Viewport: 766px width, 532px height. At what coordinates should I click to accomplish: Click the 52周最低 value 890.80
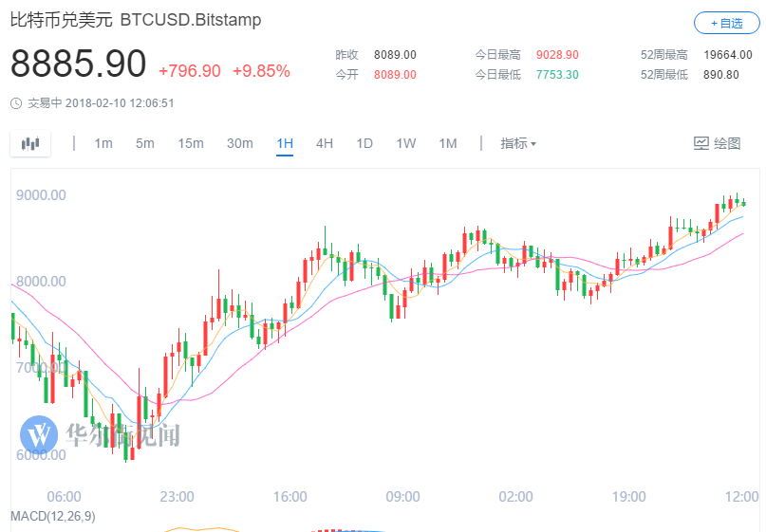(x=721, y=75)
